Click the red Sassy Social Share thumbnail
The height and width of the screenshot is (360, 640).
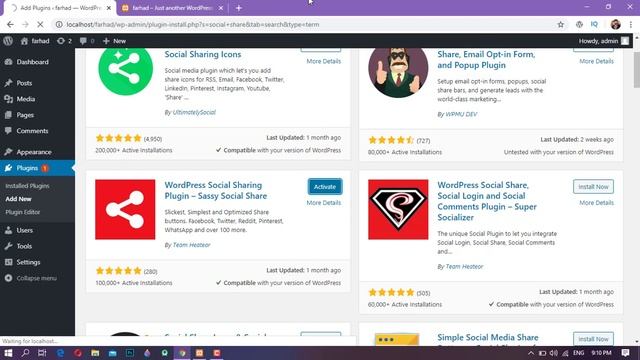pyautogui.click(x=125, y=209)
